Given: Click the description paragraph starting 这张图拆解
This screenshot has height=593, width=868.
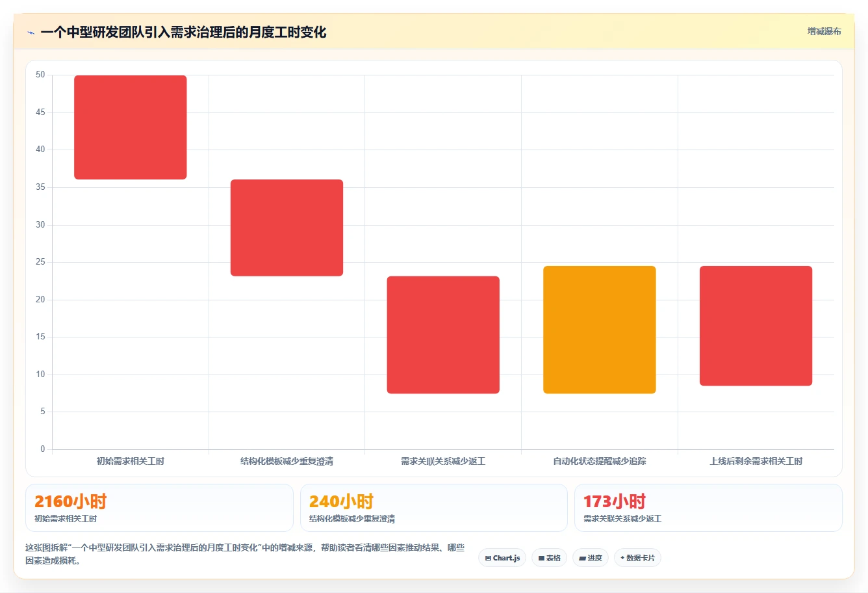Looking at the screenshot, I should 245,554.
